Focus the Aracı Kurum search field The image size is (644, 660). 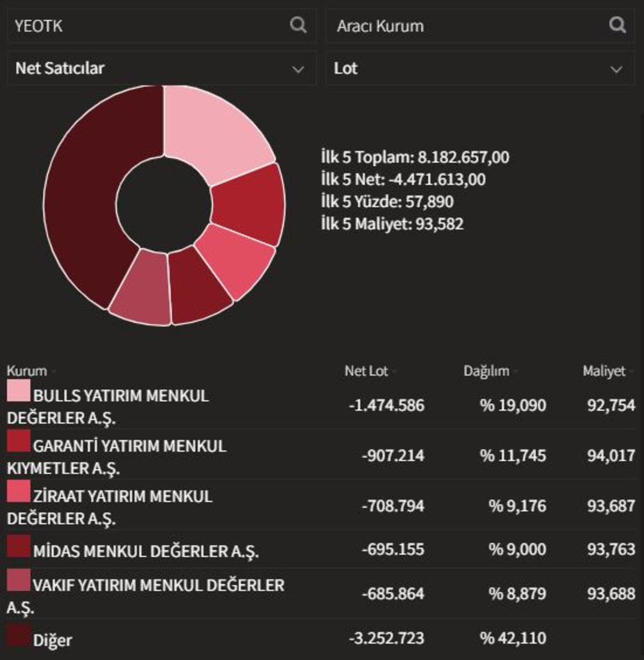coord(480,26)
